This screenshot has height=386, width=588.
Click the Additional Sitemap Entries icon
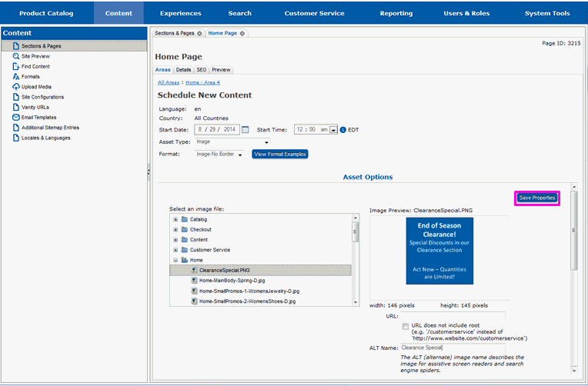(x=15, y=128)
